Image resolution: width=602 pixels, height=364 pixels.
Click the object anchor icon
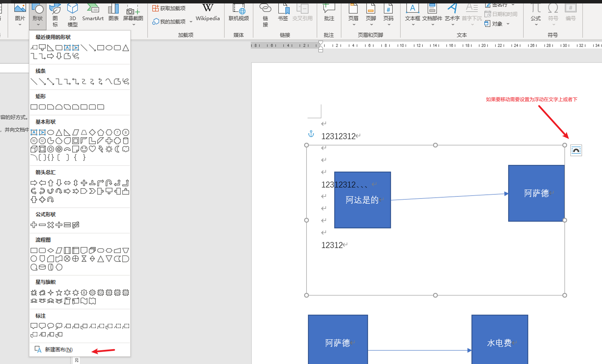311,134
